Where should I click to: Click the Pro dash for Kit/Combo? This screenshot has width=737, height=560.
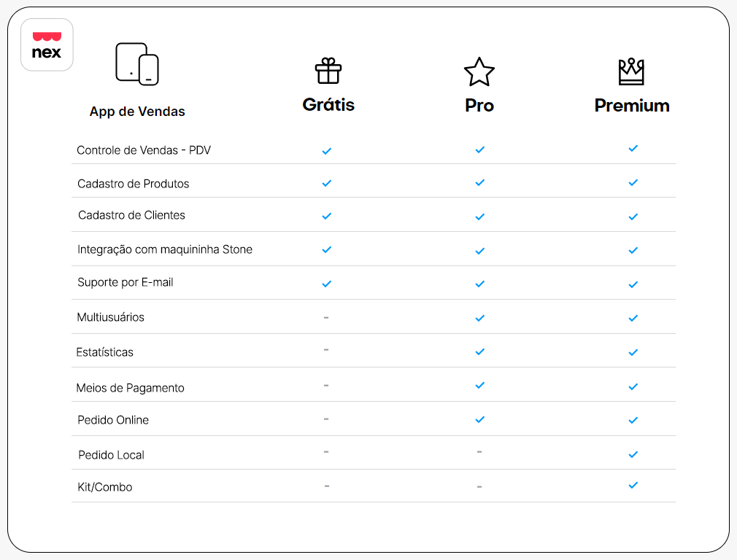pos(479,486)
